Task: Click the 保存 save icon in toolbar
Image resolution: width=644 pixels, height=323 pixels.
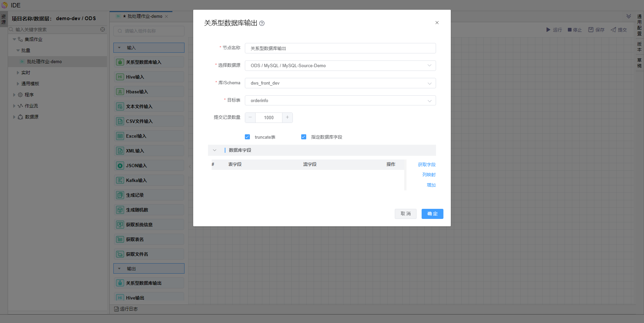Action: (x=591, y=30)
